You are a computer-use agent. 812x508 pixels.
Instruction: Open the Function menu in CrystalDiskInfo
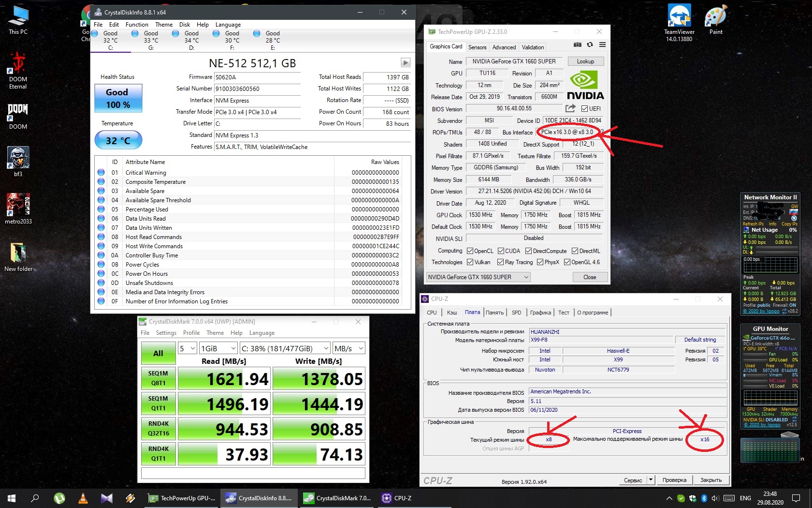(x=137, y=25)
